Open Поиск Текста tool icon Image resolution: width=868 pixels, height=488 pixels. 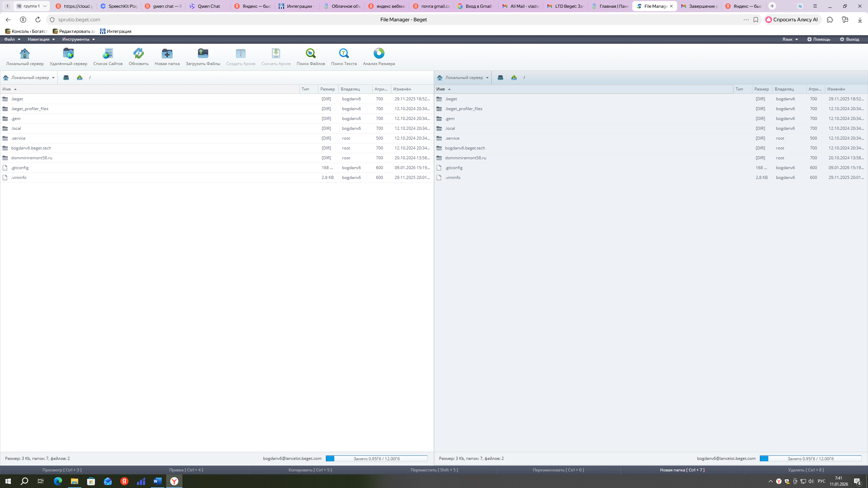click(x=344, y=54)
